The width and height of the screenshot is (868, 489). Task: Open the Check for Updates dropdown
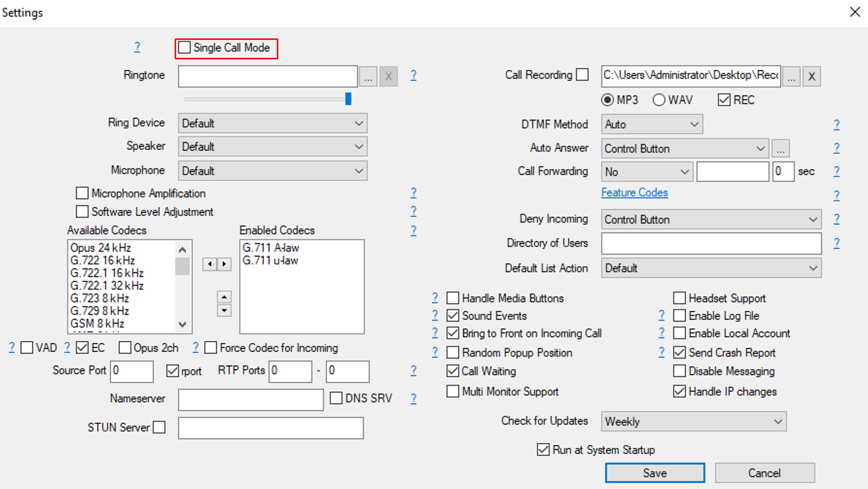click(x=693, y=421)
